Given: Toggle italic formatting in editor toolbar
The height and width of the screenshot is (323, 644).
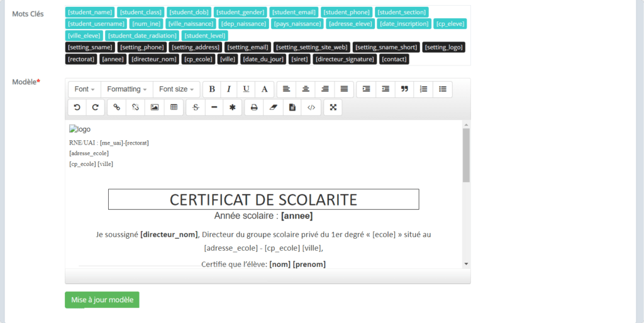Looking at the screenshot, I should point(229,89).
